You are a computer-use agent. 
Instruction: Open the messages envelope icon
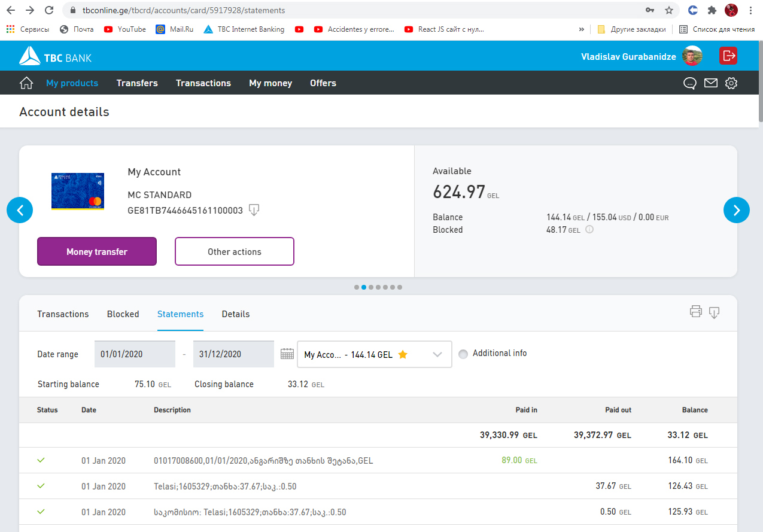pos(710,83)
